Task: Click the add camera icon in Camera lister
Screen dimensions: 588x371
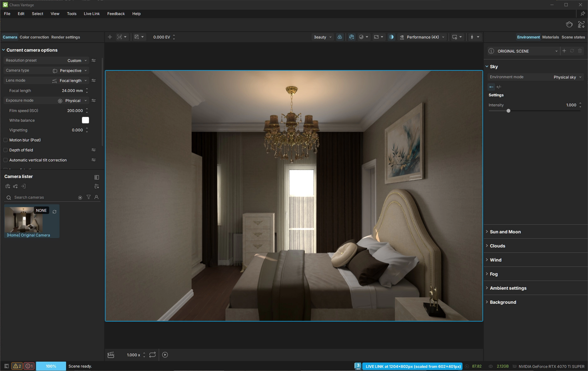Action: click(8, 186)
